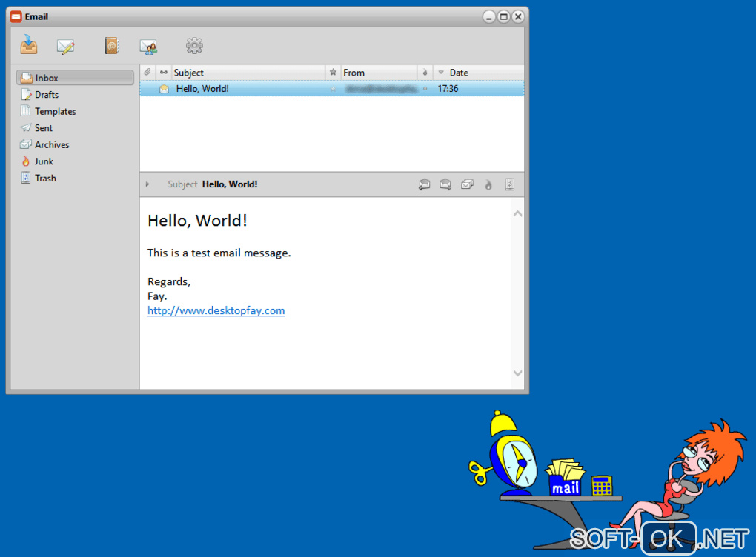Click the Sent paper plane icon
Screen dimensions: 756x557
pyautogui.click(x=25, y=127)
